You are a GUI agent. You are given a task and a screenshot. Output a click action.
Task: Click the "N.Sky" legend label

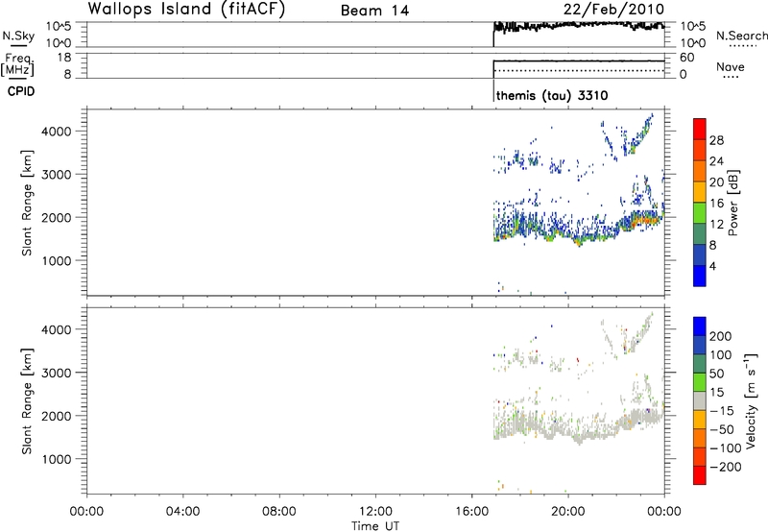coord(18,36)
